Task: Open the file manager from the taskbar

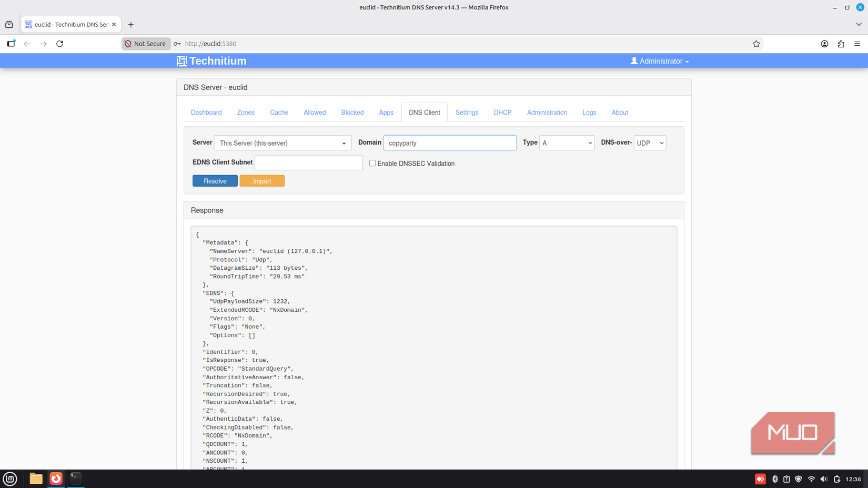Action: [x=35, y=479]
